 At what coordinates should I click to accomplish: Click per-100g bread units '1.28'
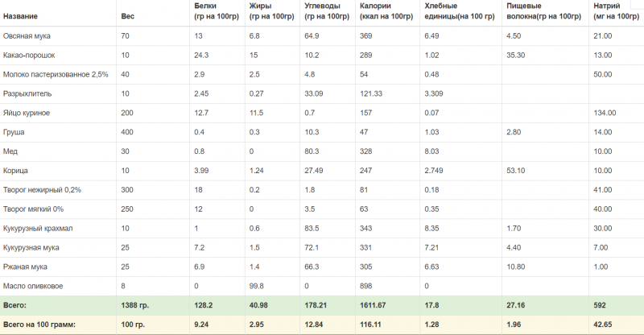pyautogui.click(x=431, y=325)
